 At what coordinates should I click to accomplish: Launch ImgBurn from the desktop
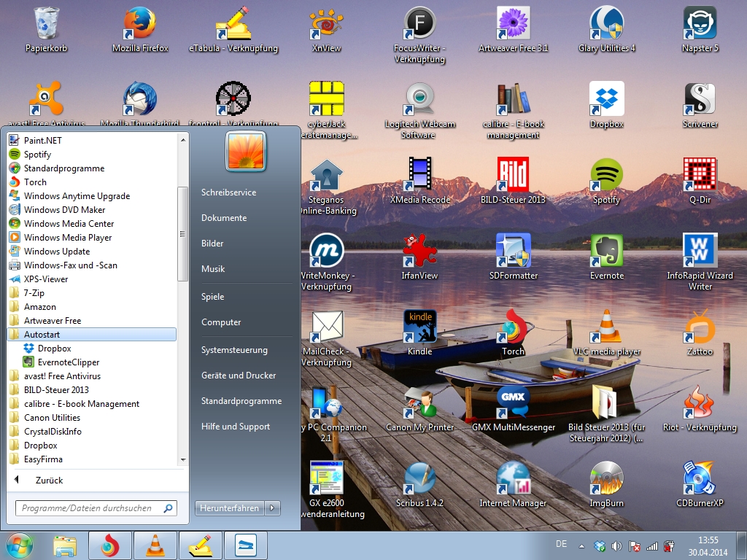pyautogui.click(x=606, y=484)
